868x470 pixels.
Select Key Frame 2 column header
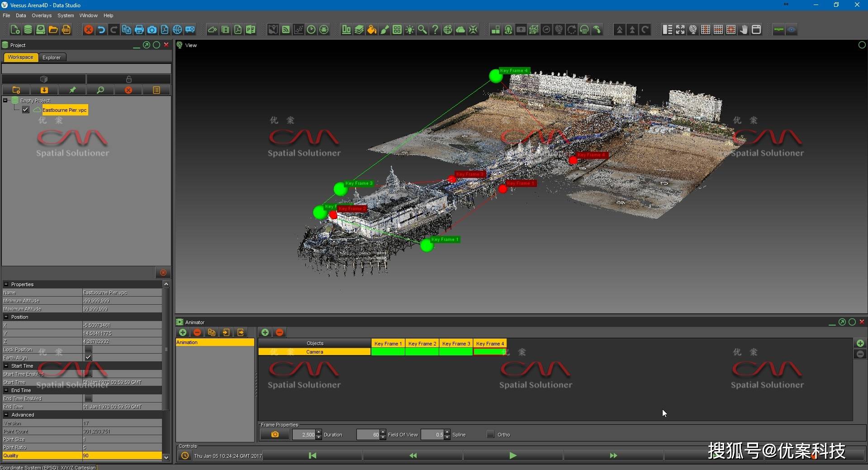pos(422,344)
